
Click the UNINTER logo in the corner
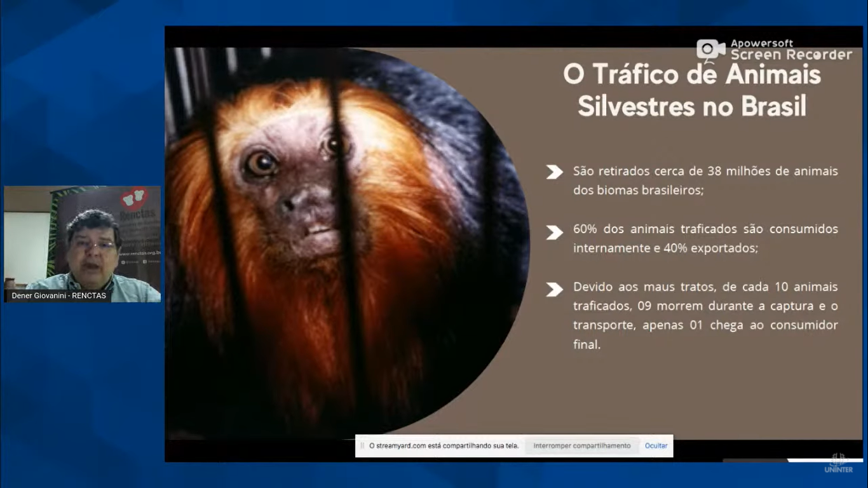(838, 463)
